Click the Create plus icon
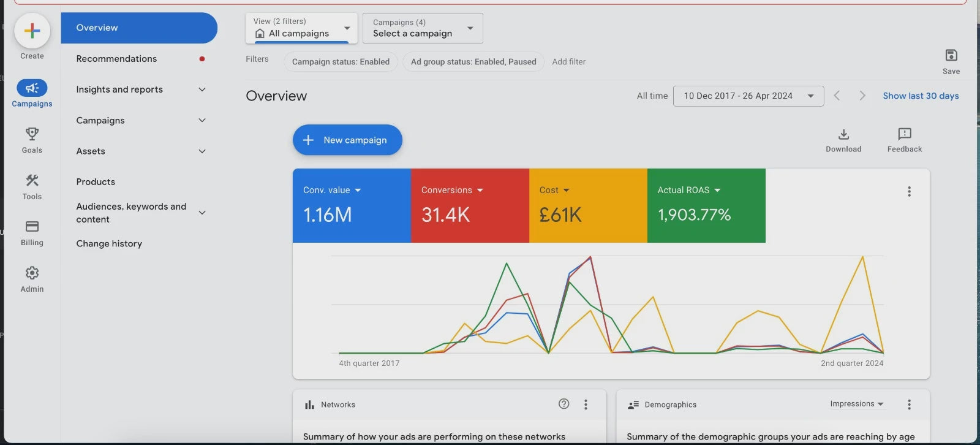980x445 pixels. pos(32,31)
